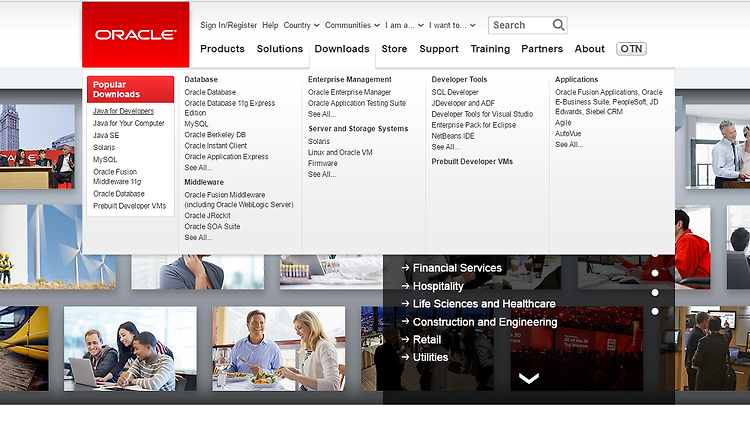The height and width of the screenshot is (426, 750).
Task: Click the wind turbines thumbnail
Action: click(58, 247)
